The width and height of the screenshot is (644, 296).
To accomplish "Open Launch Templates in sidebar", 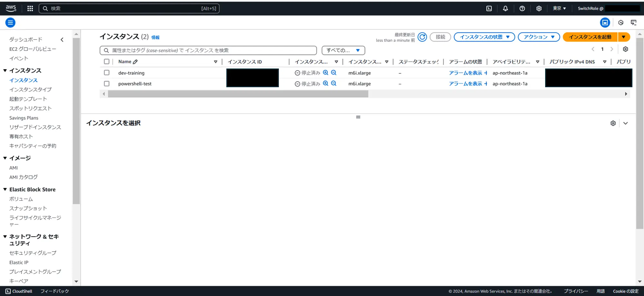I will coord(28,99).
